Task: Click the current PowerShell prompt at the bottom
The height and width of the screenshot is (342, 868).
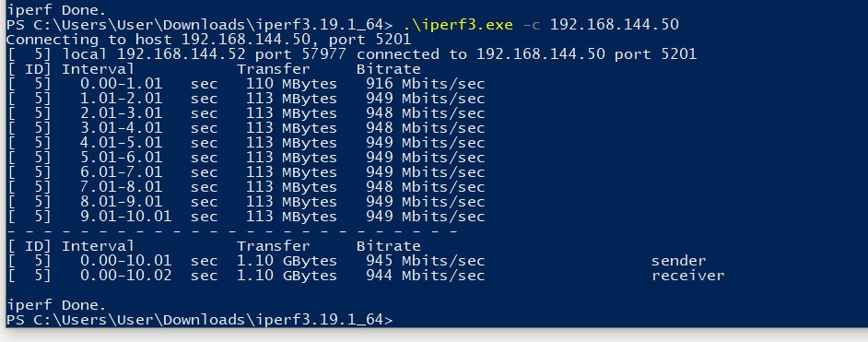Action: 199,320
